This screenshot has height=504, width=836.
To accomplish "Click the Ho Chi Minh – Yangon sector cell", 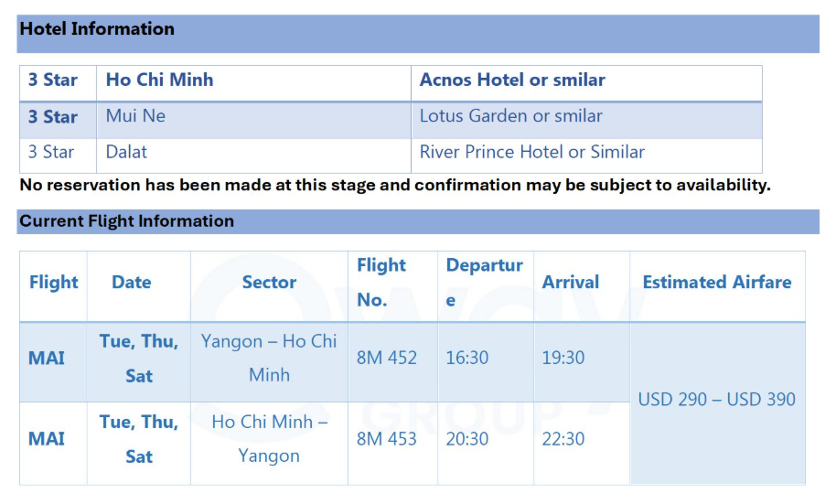I will pyautogui.click(x=269, y=439).
